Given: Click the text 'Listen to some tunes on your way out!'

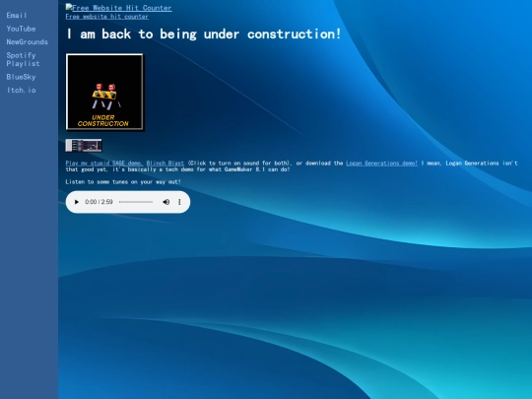Looking at the screenshot, I should click(x=123, y=182).
